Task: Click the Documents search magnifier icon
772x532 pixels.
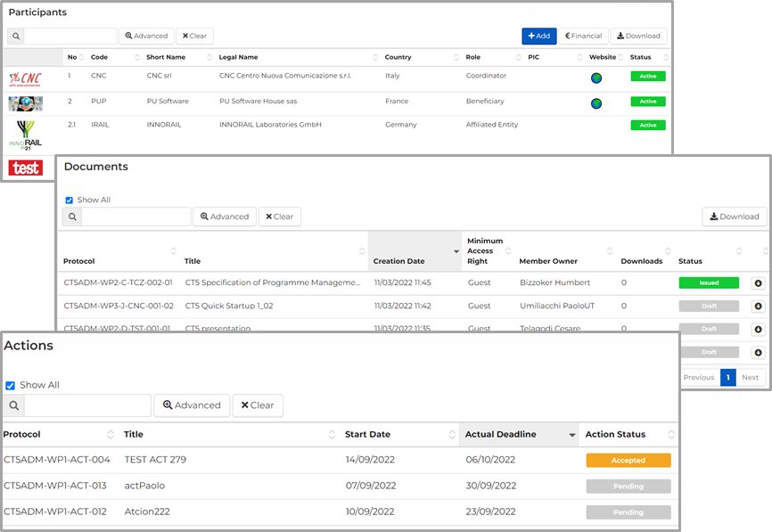Action: tap(70, 217)
